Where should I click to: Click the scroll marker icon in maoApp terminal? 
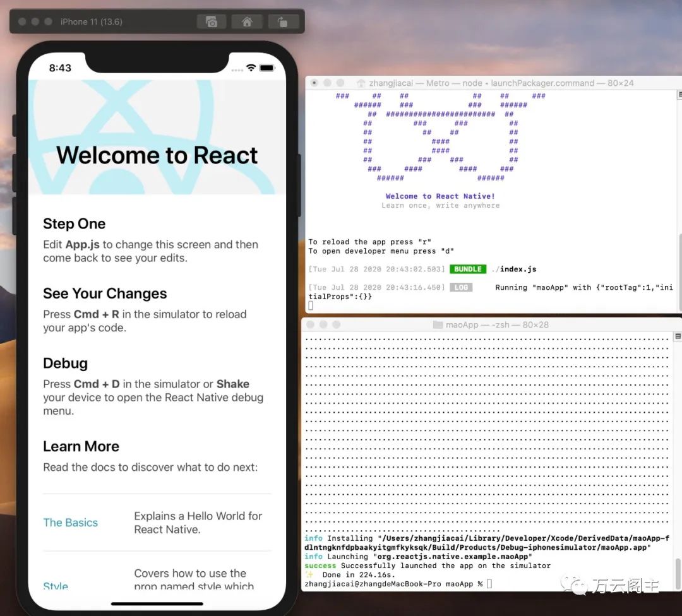(678, 336)
